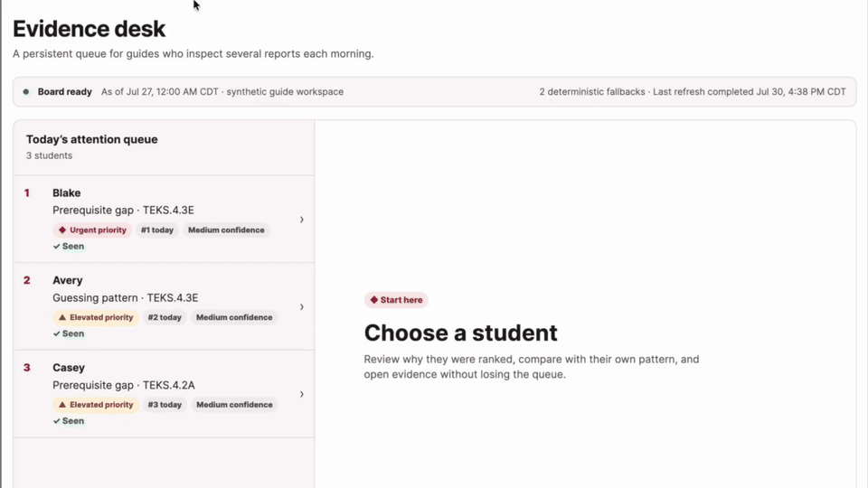Click the Start here tag
The width and height of the screenshot is (868, 488).
396,300
